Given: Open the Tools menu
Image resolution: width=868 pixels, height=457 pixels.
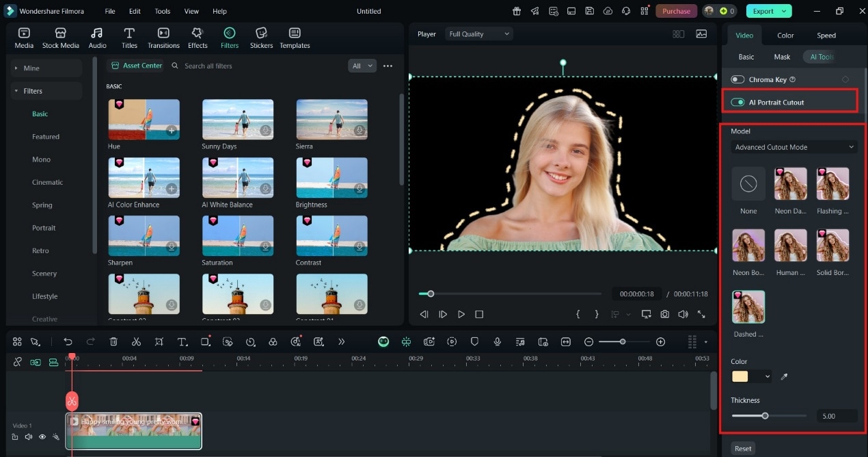Looking at the screenshot, I should pyautogui.click(x=163, y=11).
